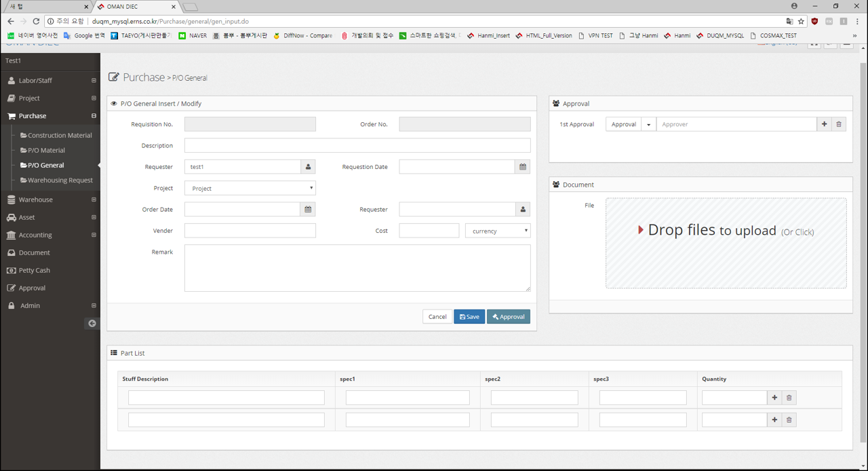Open user picker beside second Requester field

click(523, 209)
